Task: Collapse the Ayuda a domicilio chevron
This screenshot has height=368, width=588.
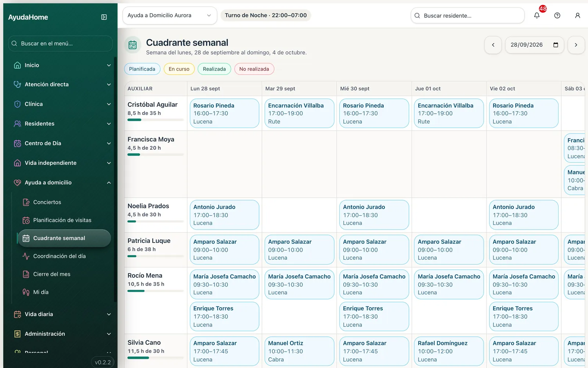Action: pyautogui.click(x=109, y=183)
